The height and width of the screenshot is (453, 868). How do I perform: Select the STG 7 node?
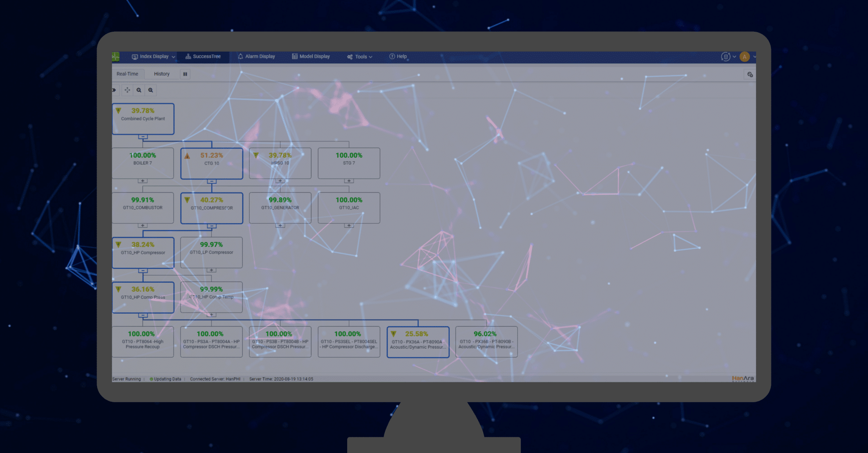pyautogui.click(x=349, y=163)
